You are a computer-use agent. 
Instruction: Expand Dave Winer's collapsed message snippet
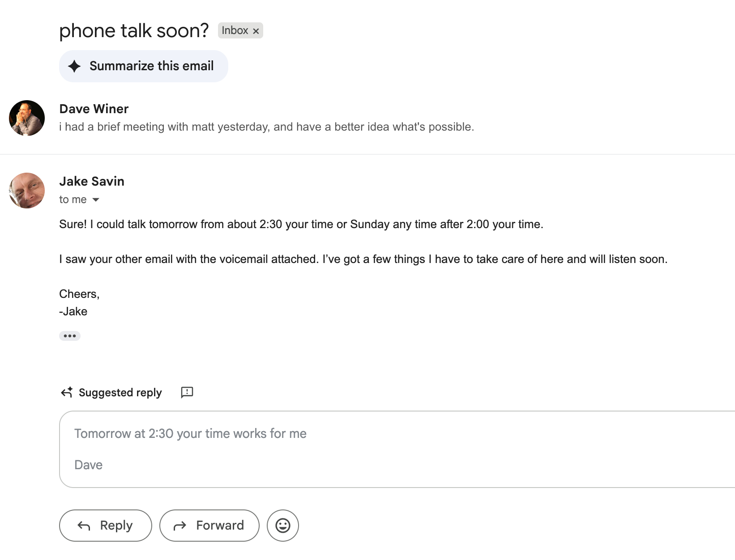pos(266,127)
